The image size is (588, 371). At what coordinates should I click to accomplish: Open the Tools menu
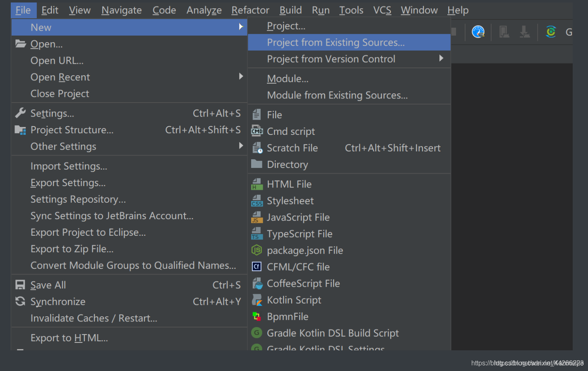coord(351,10)
